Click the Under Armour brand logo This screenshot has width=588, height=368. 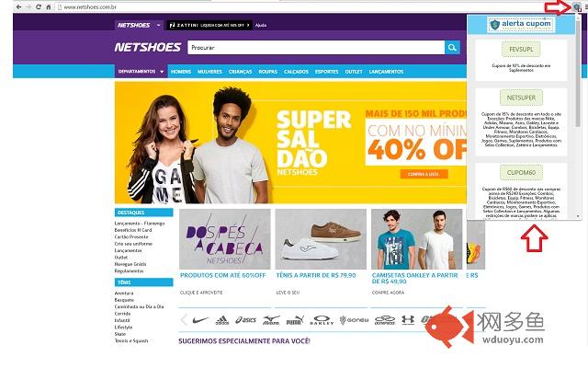[x=408, y=320]
